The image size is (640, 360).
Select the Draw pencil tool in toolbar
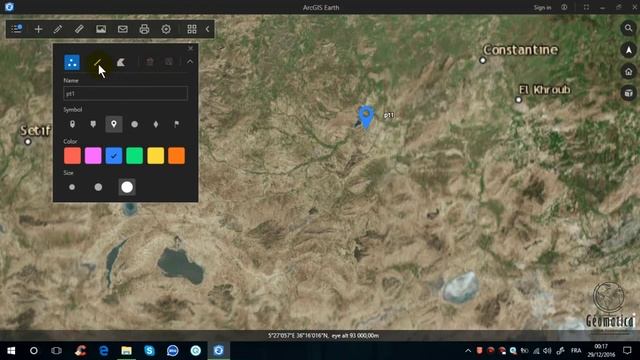click(58, 29)
